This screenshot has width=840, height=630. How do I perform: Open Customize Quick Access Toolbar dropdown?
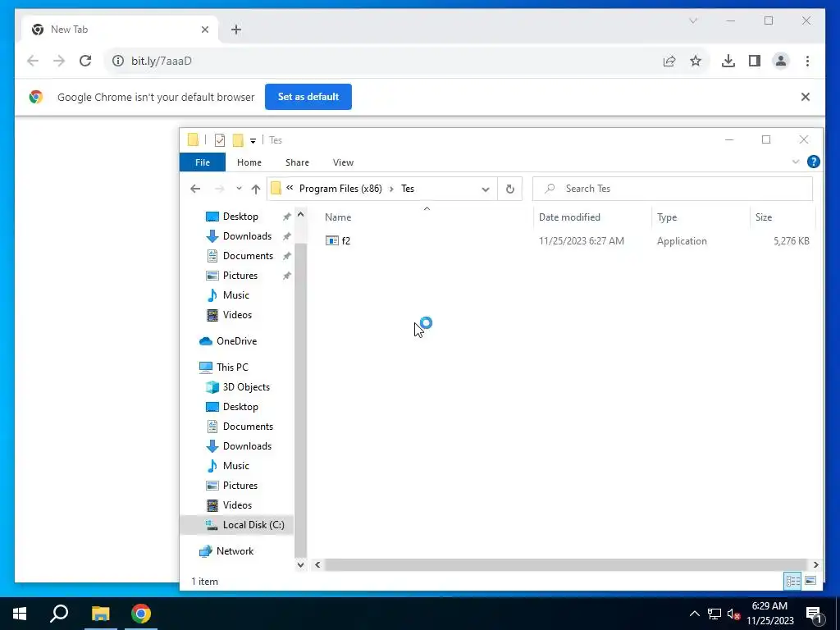pyautogui.click(x=253, y=141)
